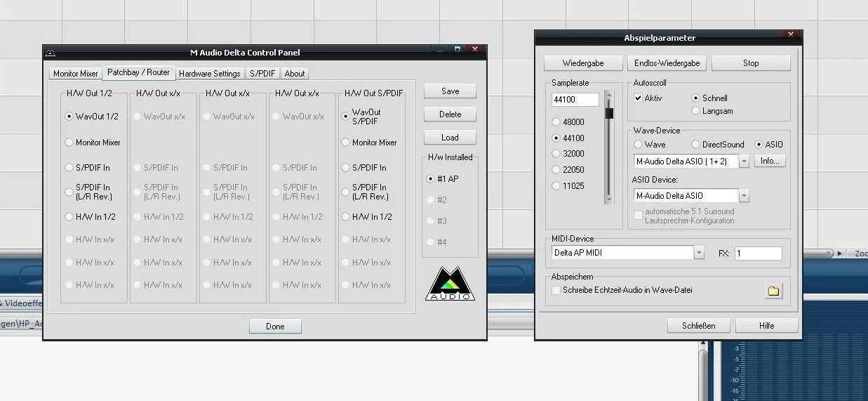This screenshot has height=401, width=868.
Task: Open M-Audio Delta ASIO (1+2) dropdown
Action: (x=744, y=161)
